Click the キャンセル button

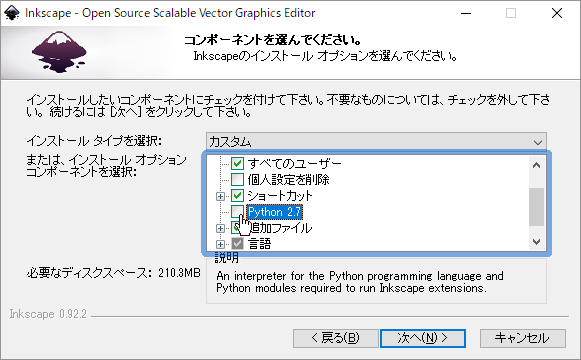(x=522, y=338)
